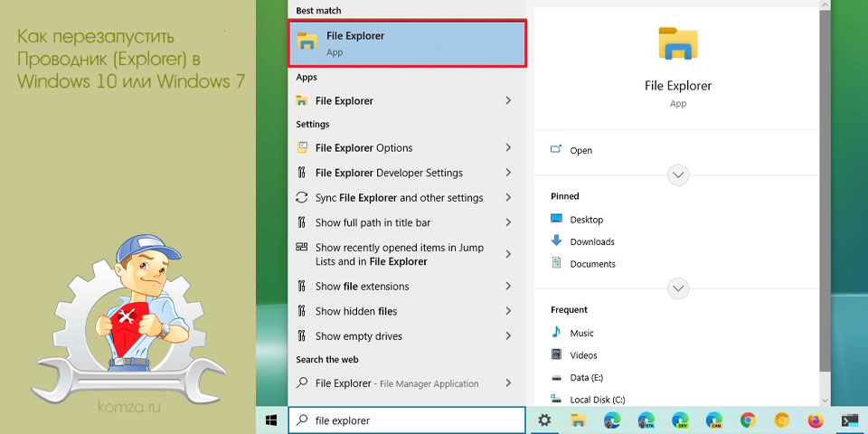The width and height of the screenshot is (868, 434).
Task: Launch Edge Canary from the taskbar
Action: pos(714,420)
